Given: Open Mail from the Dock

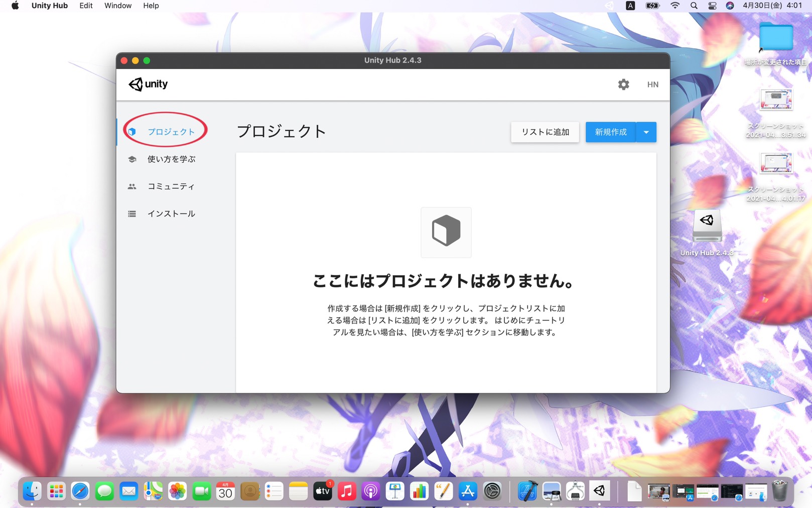Looking at the screenshot, I should coord(128,491).
